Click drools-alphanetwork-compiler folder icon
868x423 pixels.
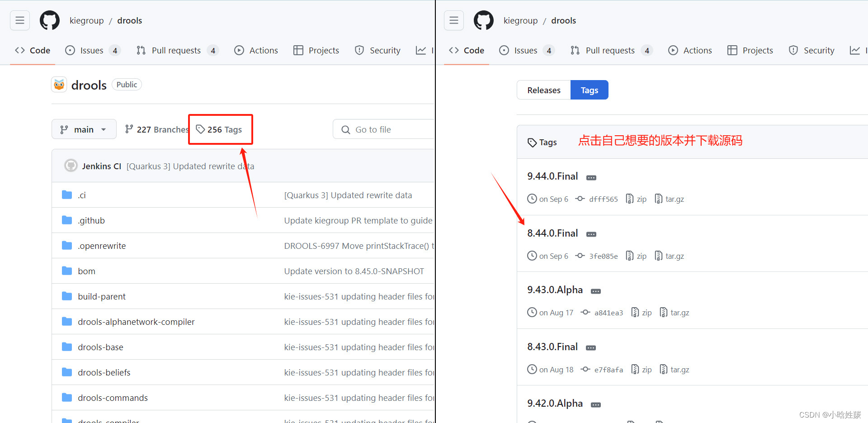coord(67,321)
